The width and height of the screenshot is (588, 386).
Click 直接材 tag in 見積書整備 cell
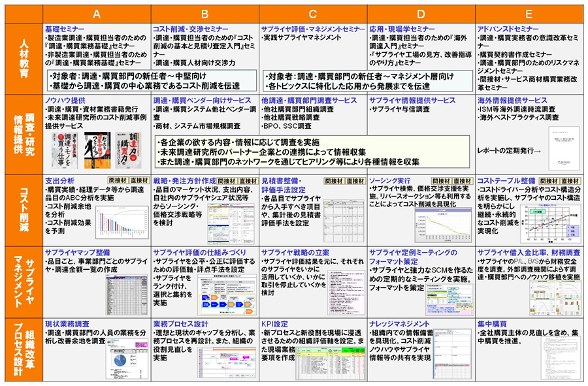355,181
